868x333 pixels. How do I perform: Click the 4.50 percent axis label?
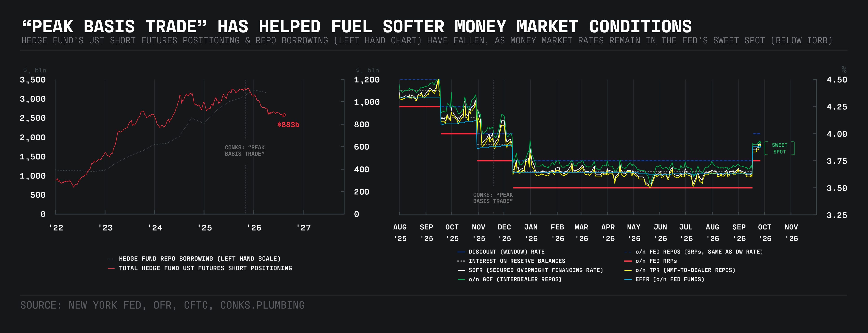tap(837, 80)
